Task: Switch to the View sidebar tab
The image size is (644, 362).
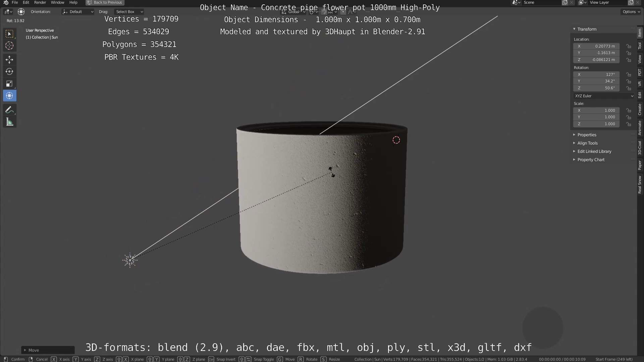Action: tap(640, 59)
